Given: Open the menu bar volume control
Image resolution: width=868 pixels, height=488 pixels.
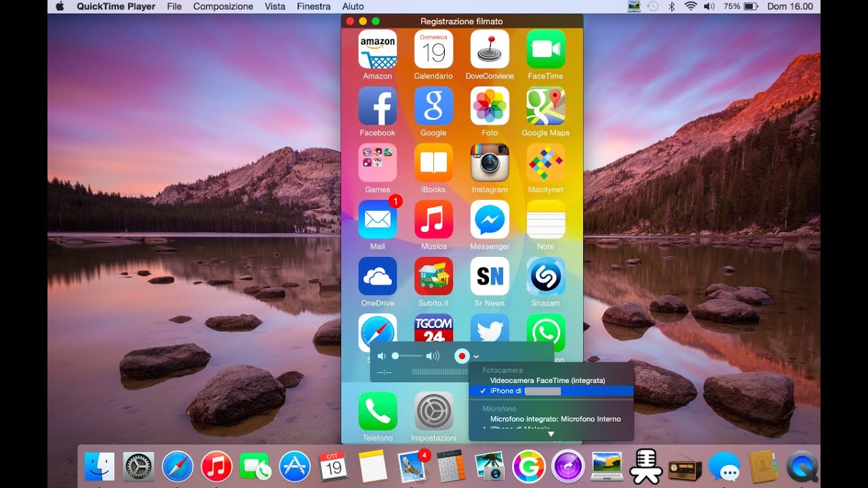Looking at the screenshot, I should (709, 6).
